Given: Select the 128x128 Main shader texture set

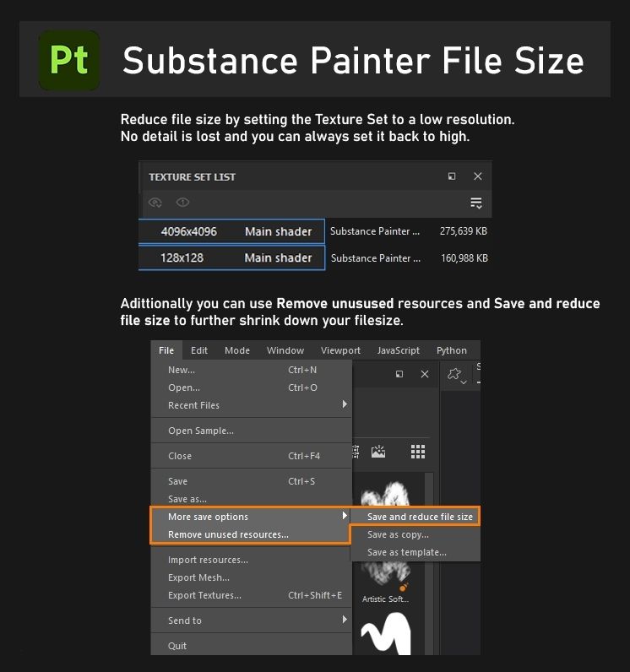Looking at the screenshot, I should pyautogui.click(x=231, y=257).
